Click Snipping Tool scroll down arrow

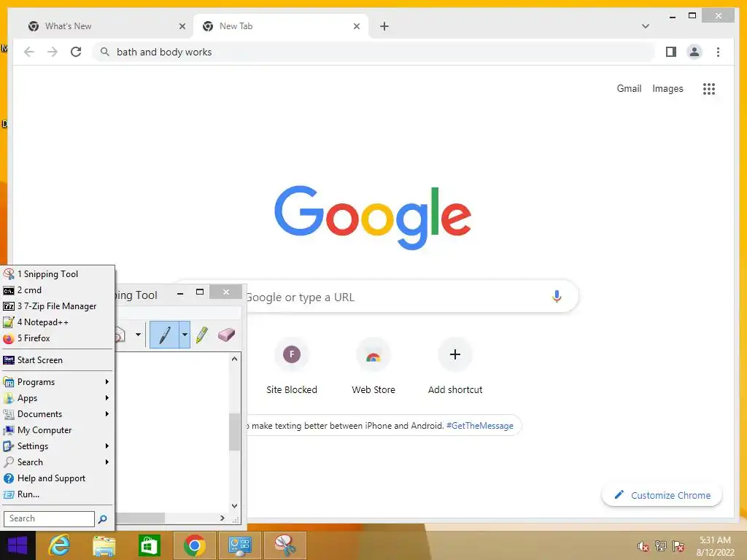coord(234,506)
